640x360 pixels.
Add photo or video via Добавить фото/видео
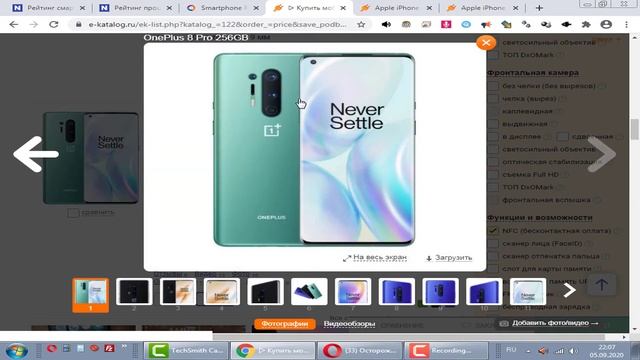pos(549,323)
